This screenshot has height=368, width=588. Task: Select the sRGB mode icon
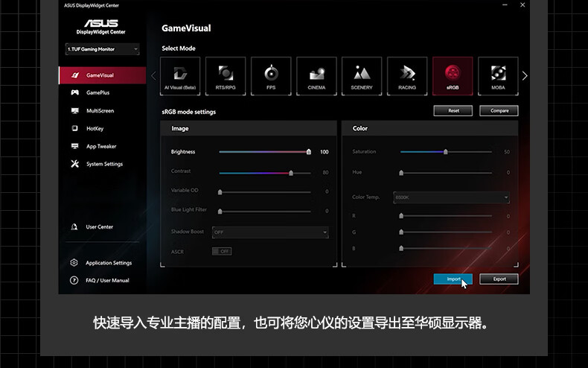coord(453,76)
